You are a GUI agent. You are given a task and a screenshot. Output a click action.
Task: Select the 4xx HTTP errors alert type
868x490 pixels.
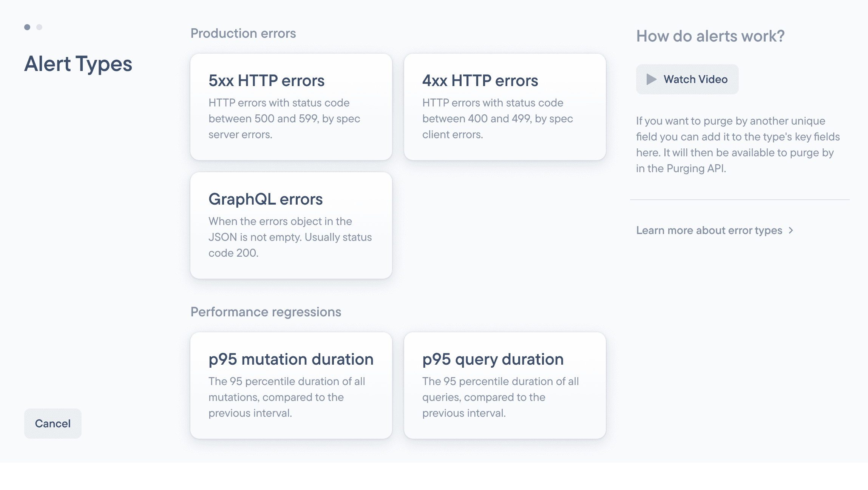tap(505, 107)
